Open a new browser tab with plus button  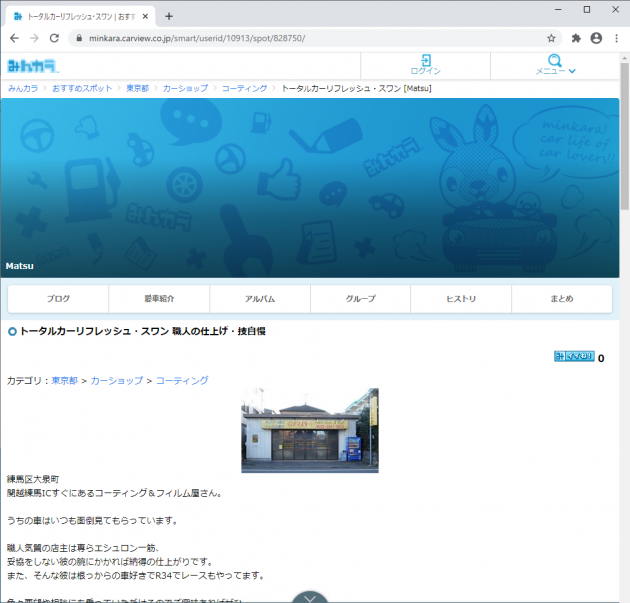tap(169, 16)
